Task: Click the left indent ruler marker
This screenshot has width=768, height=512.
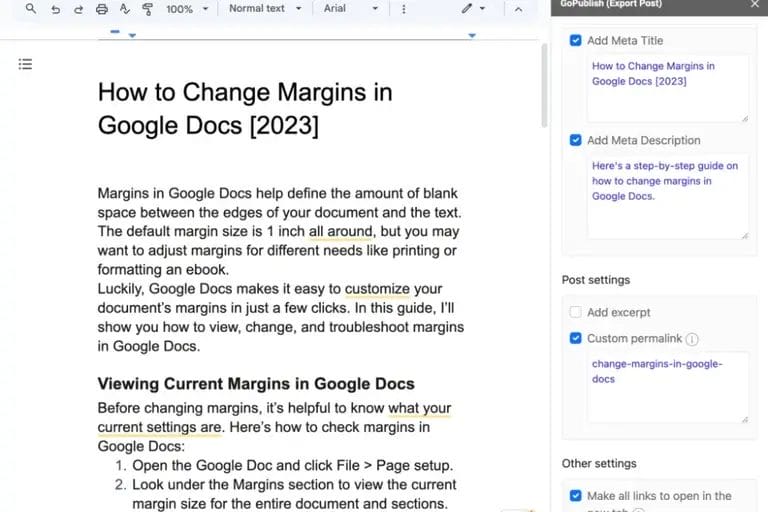Action: 132,36
